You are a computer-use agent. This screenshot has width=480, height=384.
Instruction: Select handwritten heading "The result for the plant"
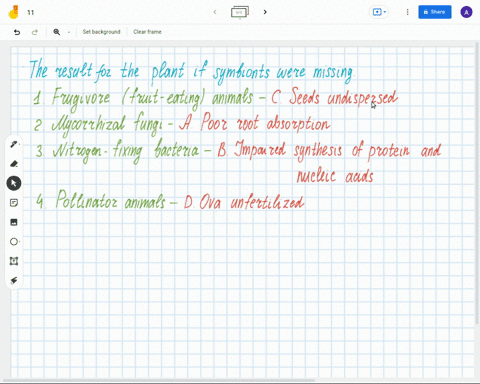[107, 71]
